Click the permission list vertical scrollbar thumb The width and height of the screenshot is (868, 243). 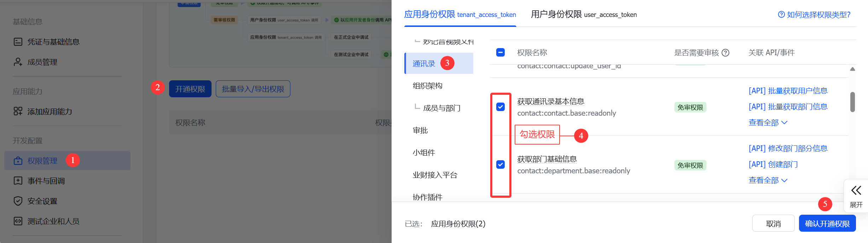coord(852,102)
